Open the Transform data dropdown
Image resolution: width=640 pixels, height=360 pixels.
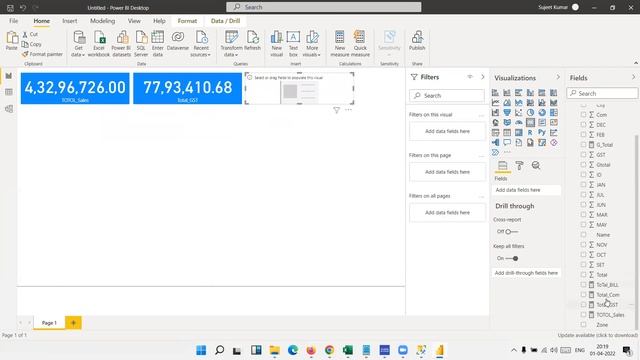coord(231,44)
